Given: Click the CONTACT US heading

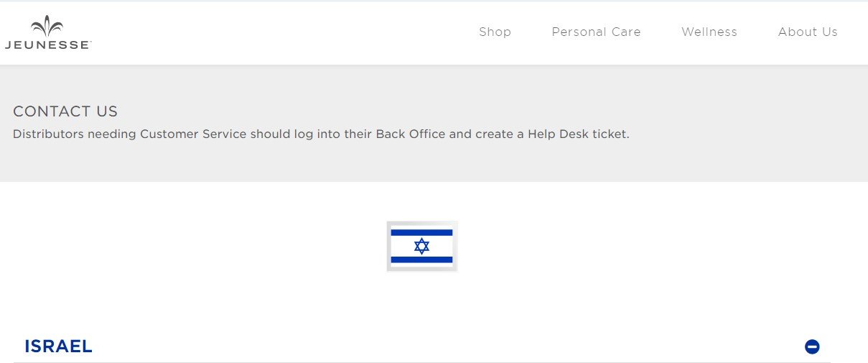Looking at the screenshot, I should click(x=65, y=111).
